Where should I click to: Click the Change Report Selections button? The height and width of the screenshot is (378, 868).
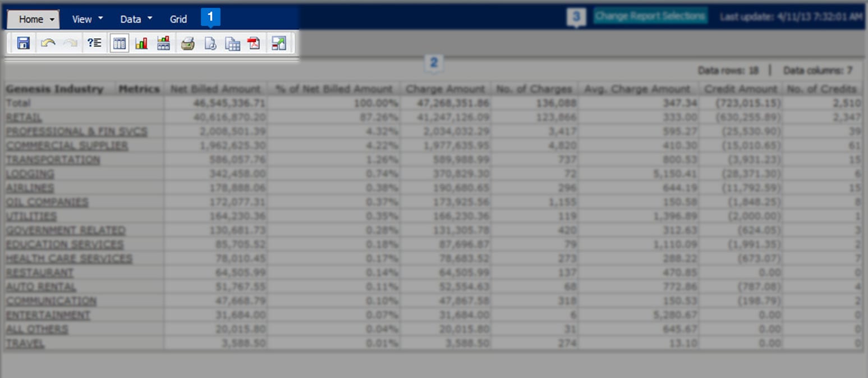click(650, 16)
